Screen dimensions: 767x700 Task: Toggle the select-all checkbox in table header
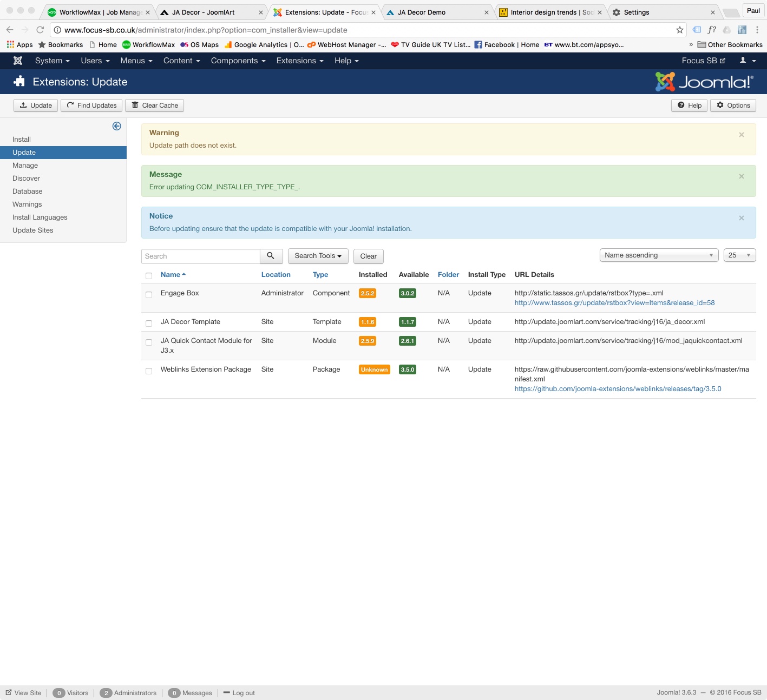(x=149, y=276)
